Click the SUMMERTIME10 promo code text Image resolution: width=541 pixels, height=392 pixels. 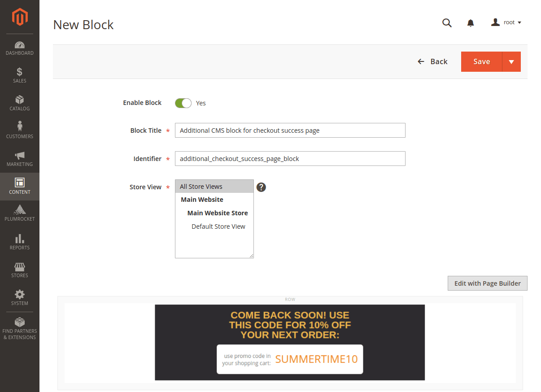pos(316,359)
